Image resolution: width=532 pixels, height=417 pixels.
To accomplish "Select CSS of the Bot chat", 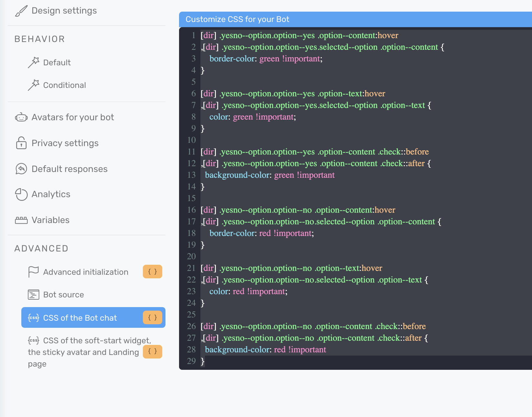I will 93,317.
